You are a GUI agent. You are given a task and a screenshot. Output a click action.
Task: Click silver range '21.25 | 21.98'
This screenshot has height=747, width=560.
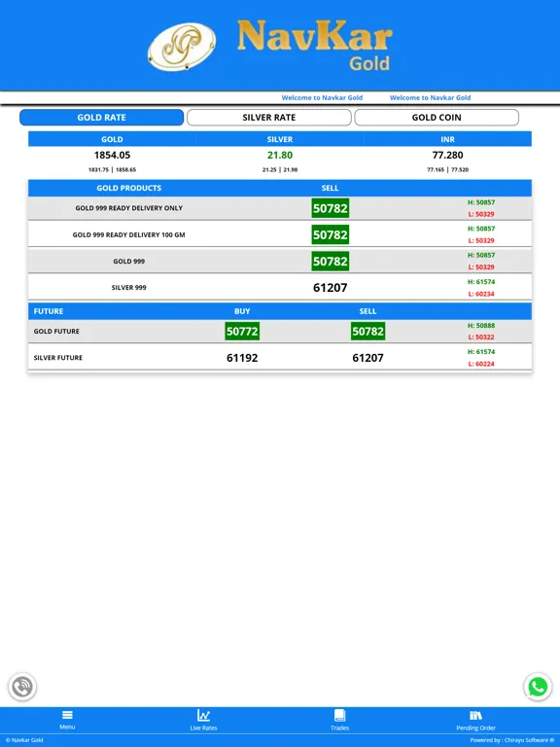coord(280,169)
